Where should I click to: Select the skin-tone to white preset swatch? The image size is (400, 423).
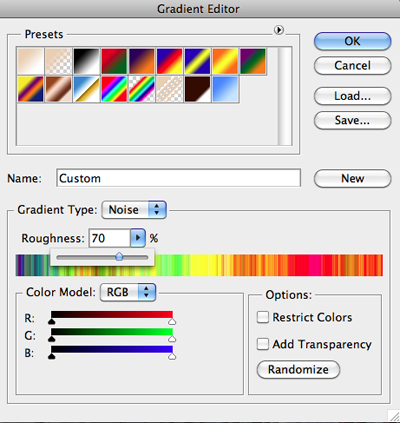31,61
